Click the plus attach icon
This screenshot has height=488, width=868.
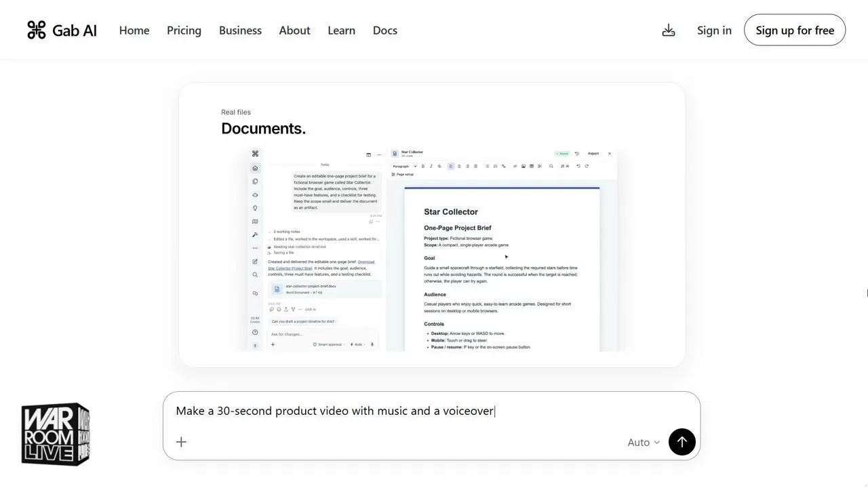(181, 442)
